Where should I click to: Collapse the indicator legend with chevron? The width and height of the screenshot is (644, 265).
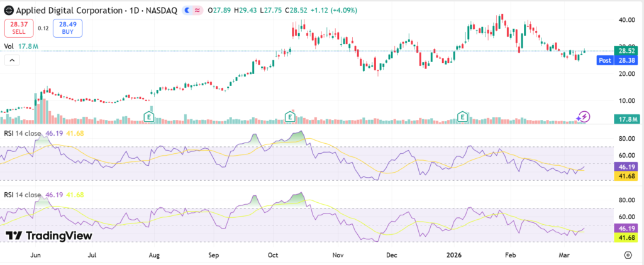click(x=11, y=60)
